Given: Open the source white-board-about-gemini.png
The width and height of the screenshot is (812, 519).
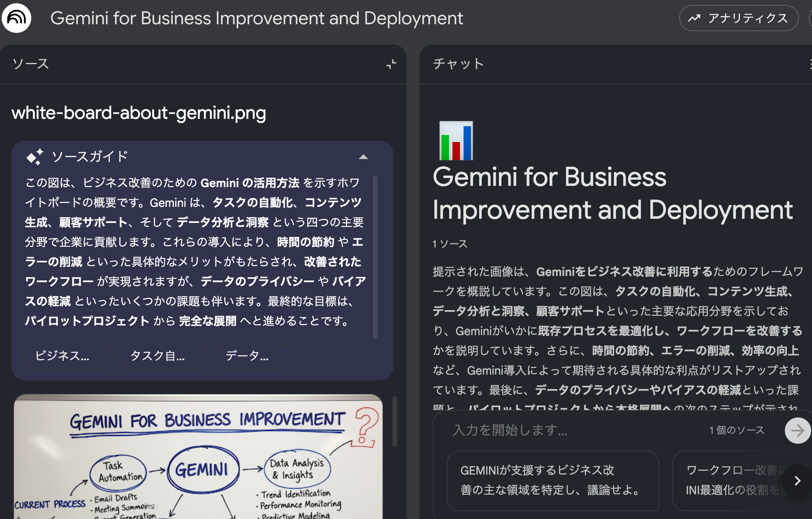Looking at the screenshot, I should pos(139,113).
